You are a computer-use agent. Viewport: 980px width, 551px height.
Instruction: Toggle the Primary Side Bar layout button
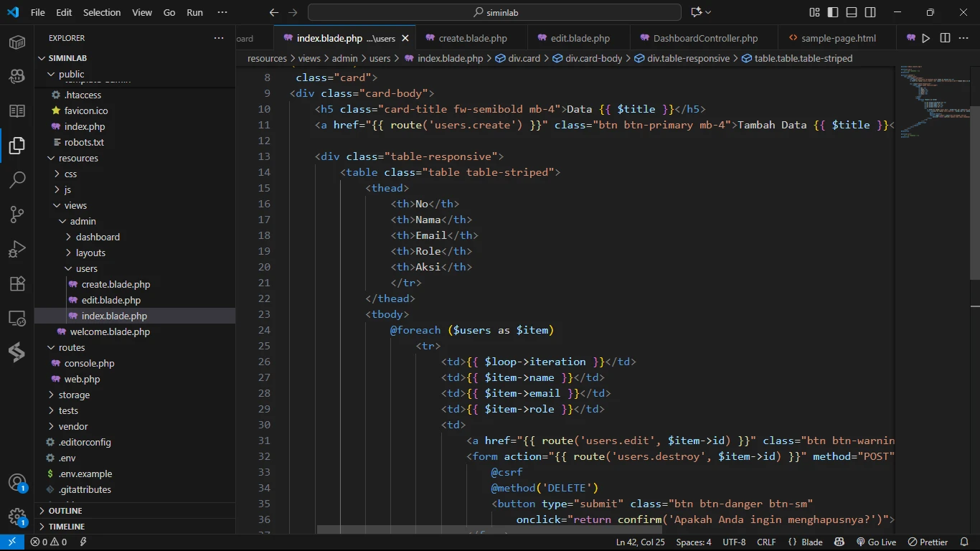833,12
